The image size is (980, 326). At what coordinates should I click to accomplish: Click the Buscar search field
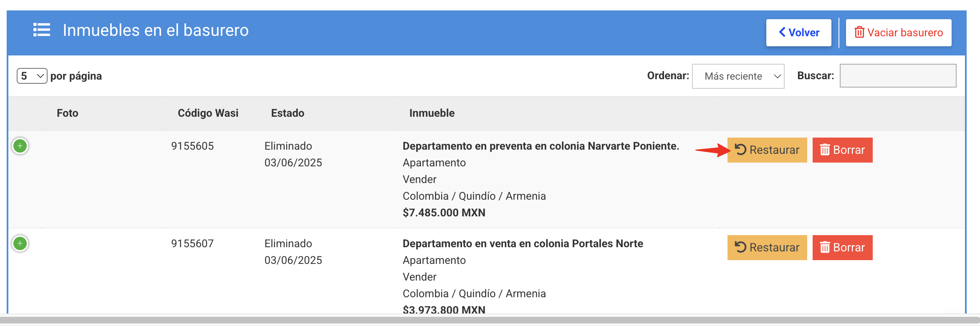898,76
